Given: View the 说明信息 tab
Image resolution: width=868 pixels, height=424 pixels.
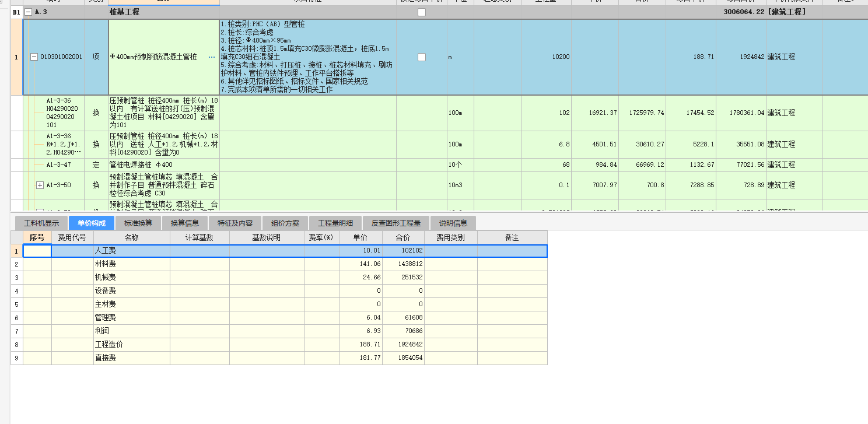Looking at the screenshot, I should pos(453,223).
